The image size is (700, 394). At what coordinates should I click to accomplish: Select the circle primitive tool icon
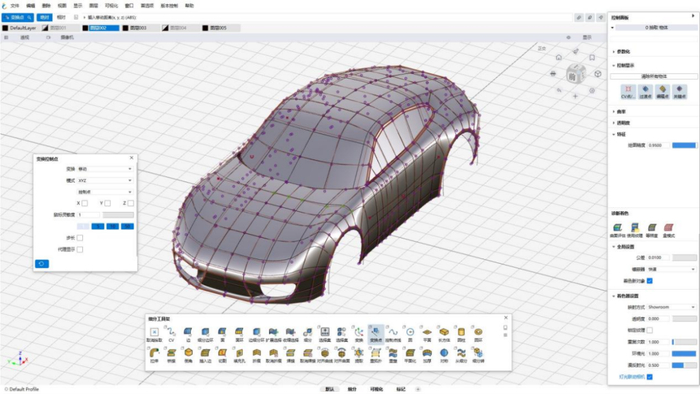click(x=410, y=332)
